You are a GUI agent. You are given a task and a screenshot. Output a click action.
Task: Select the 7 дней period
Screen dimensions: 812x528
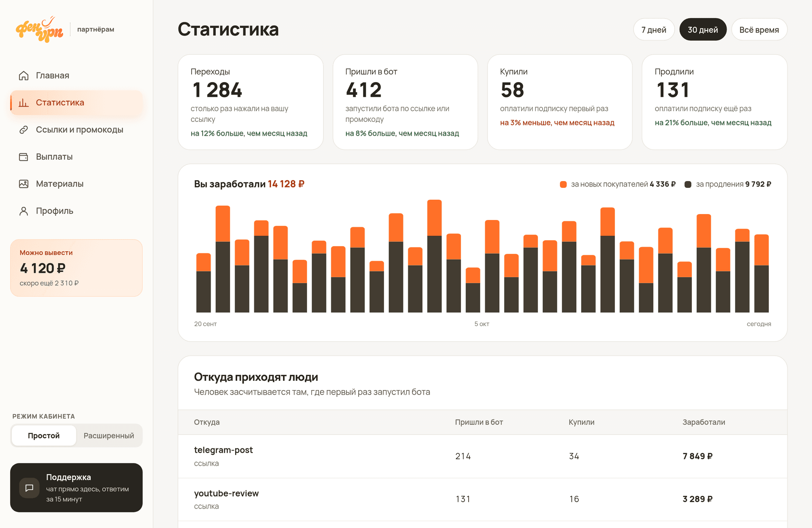point(654,30)
